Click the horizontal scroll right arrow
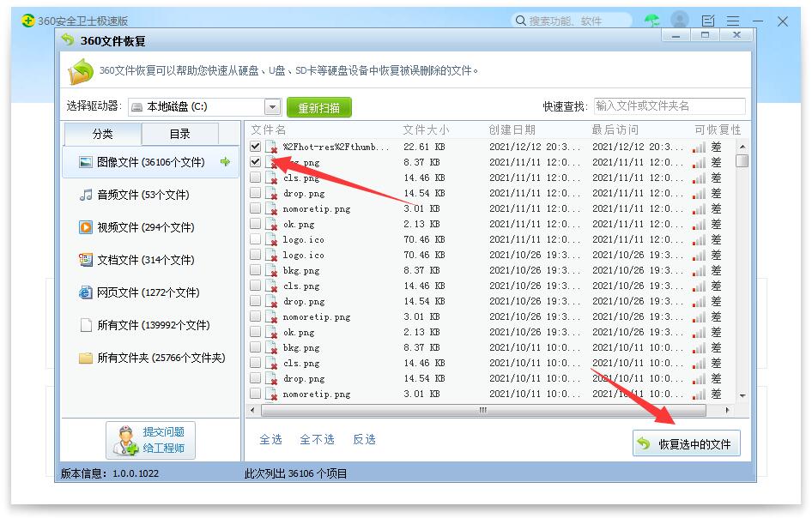The height and width of the screenshot is (518, 812). (728, 410)
